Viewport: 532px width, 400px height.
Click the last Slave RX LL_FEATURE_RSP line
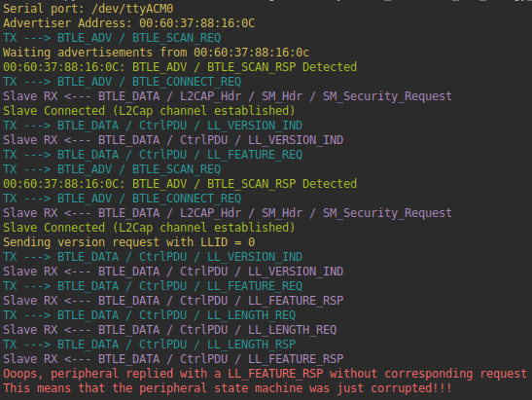click(x=173, y=359)
